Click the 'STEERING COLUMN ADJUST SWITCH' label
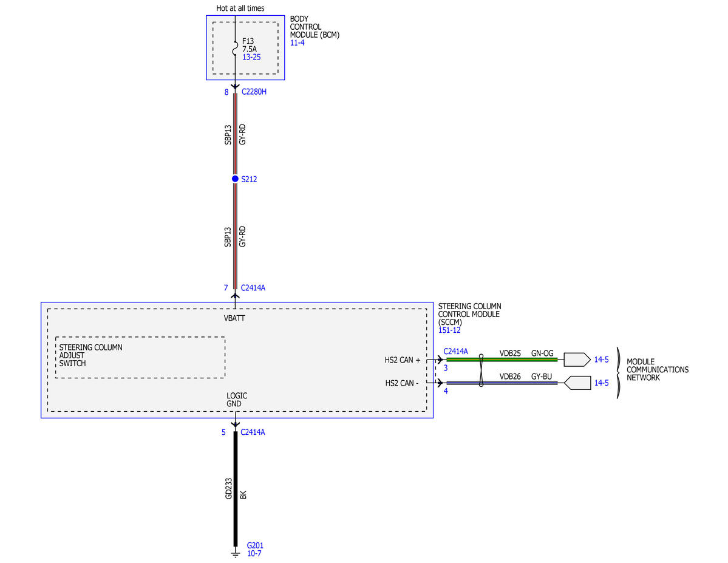 point(90,355)
